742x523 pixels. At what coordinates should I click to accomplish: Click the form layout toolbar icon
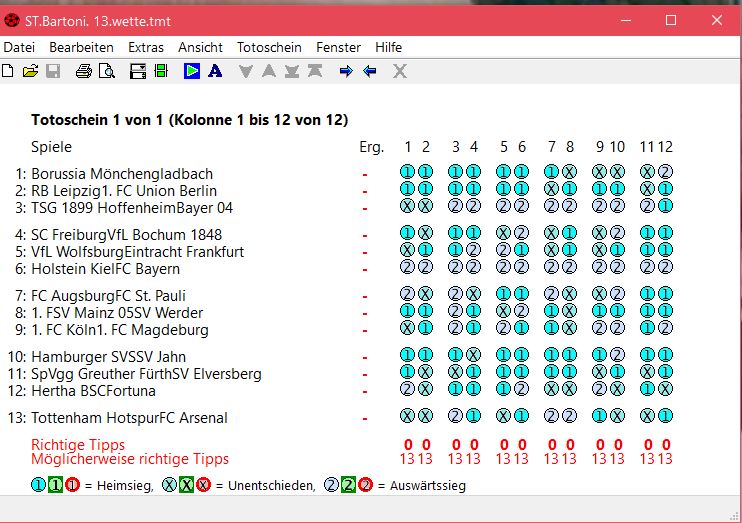(x=138, y=71)
